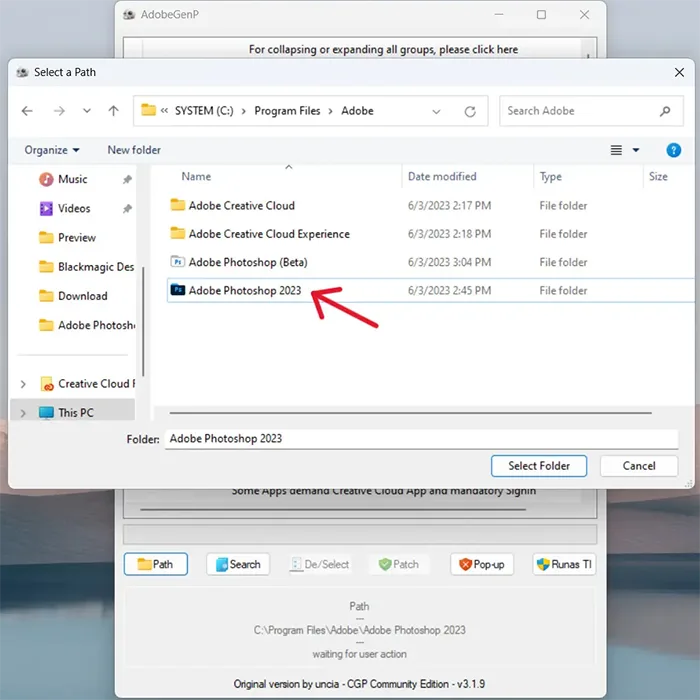Unpin Music using its pin icon
The height and width of the screenshot is (700, 700).
(x=127, y=179)
